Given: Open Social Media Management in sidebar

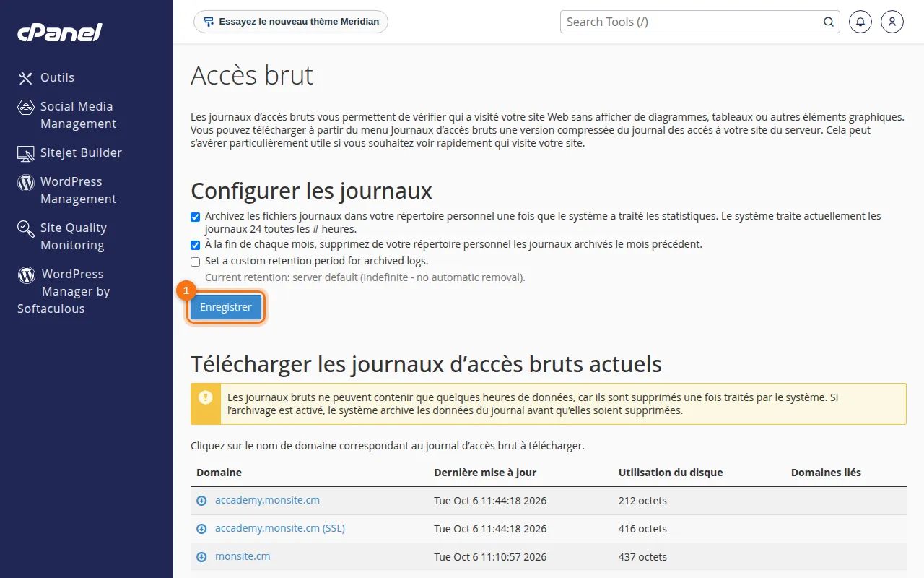Looking at the screenshot, I should tap(78, 115).
